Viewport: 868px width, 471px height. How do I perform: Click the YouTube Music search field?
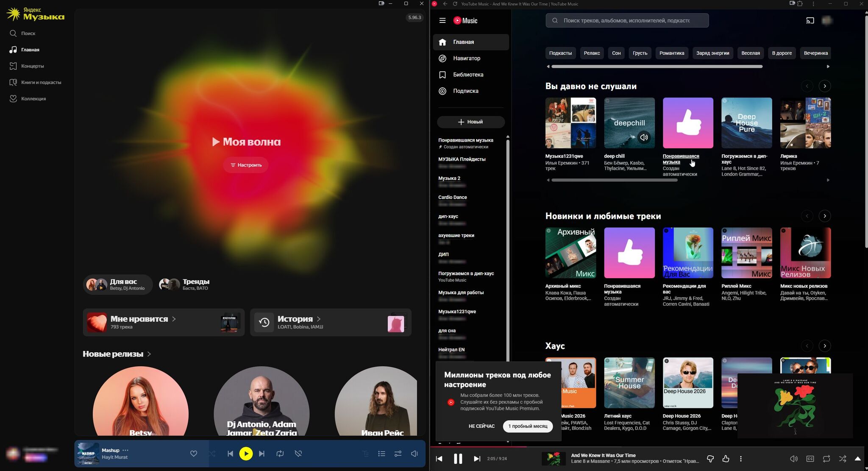[627, 20]
